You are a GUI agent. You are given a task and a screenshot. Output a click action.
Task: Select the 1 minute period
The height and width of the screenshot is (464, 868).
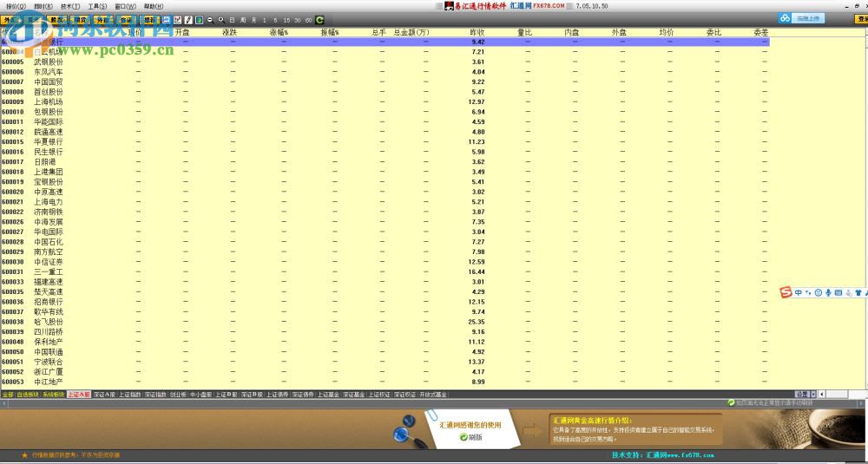tap(264, 20)
